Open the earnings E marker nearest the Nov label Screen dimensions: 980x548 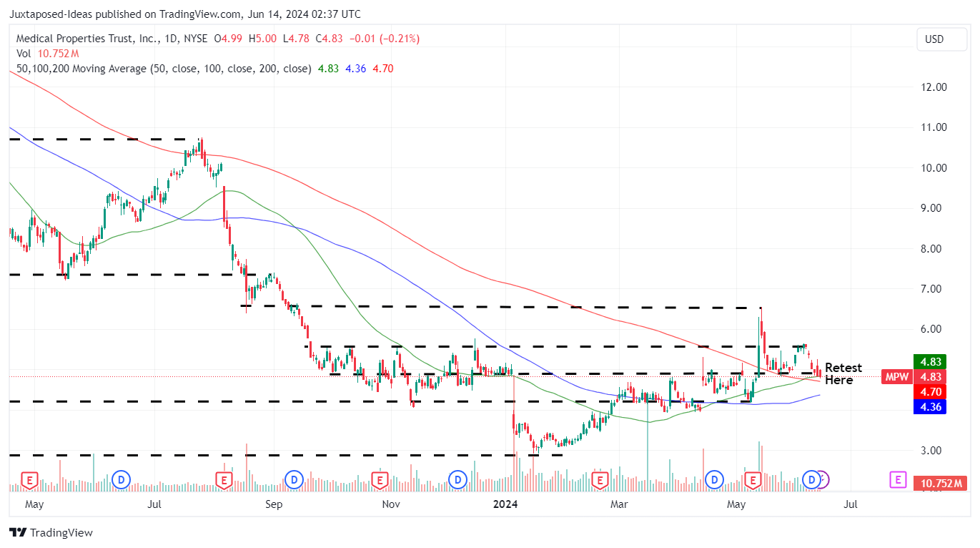[x=380, y=480]
